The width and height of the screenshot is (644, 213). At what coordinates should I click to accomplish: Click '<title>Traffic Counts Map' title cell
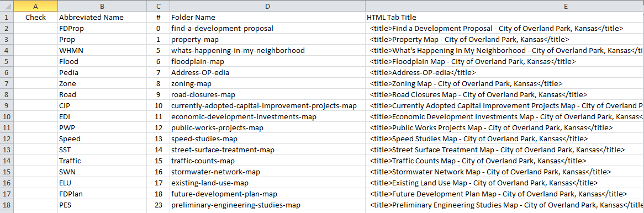point(505,161)
